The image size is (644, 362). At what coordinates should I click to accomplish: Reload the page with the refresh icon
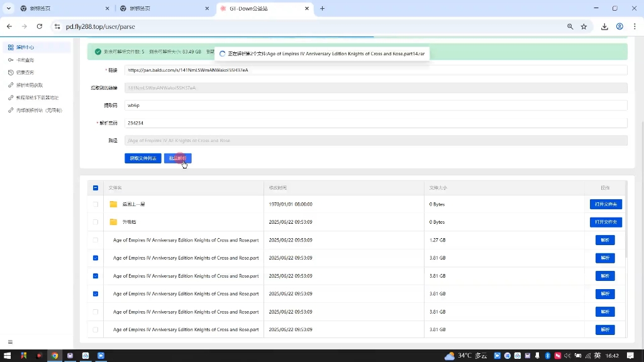pos(40,26)
